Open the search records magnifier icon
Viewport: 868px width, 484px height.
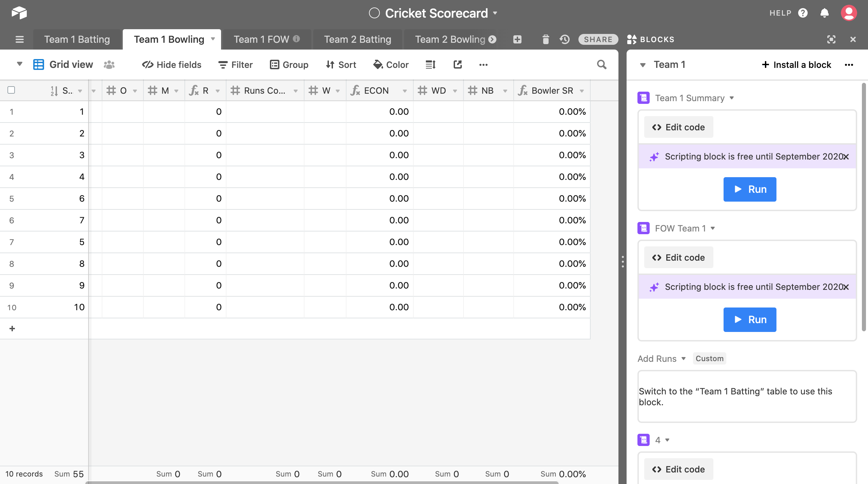tap(601, 64)
